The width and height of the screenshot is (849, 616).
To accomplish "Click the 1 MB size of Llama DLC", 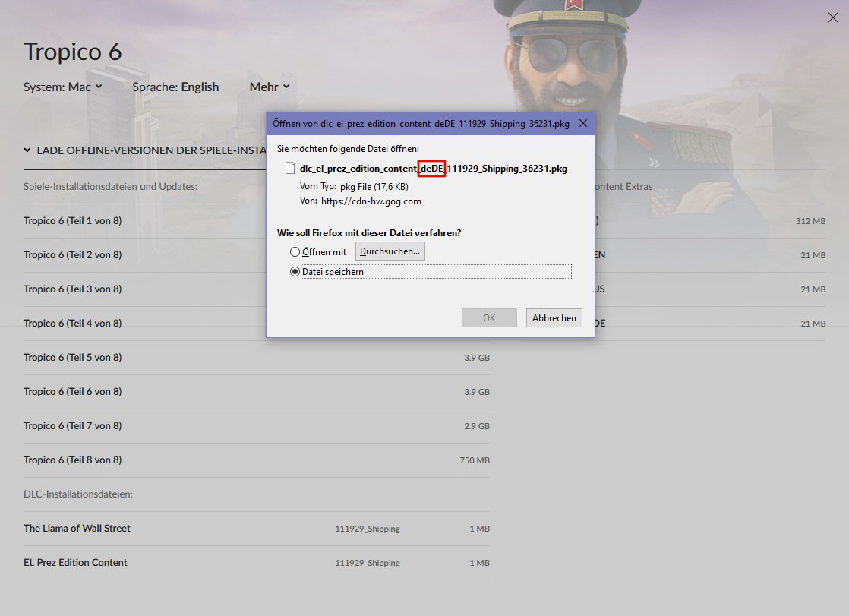I will coord(479,528).
